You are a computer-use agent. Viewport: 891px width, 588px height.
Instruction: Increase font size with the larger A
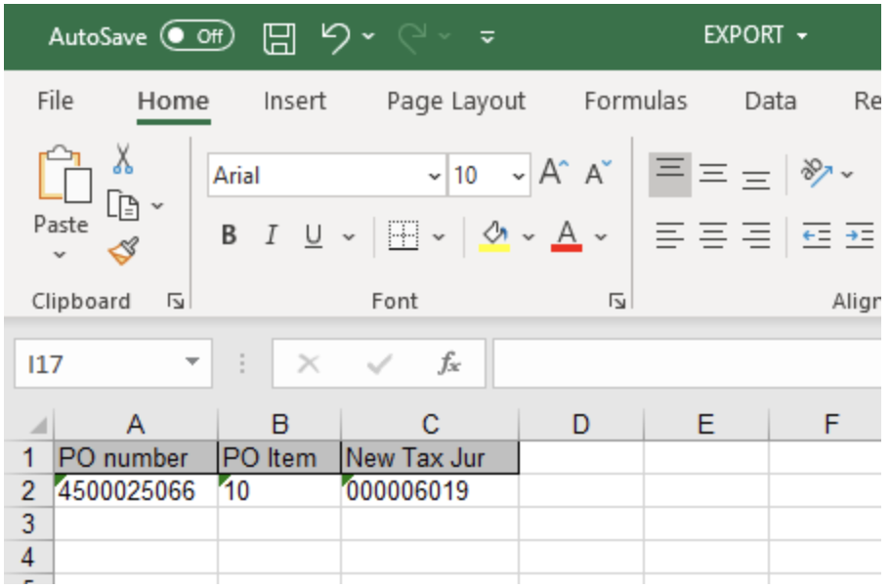point(552,175)
